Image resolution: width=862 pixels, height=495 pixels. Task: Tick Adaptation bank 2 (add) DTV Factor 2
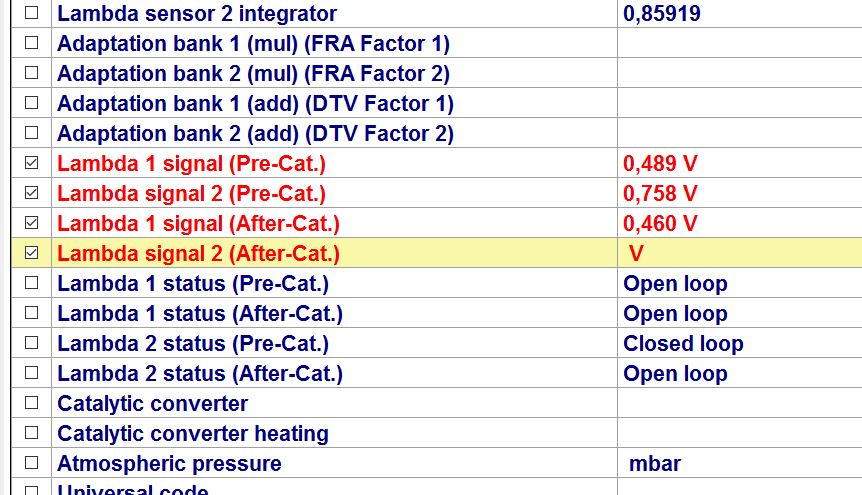(32, 133)
